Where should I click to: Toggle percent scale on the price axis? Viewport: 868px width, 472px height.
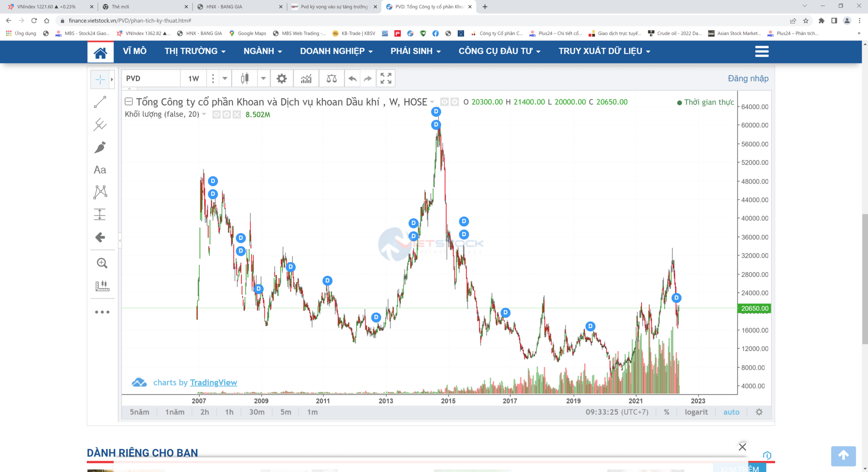tap(666, 412)
